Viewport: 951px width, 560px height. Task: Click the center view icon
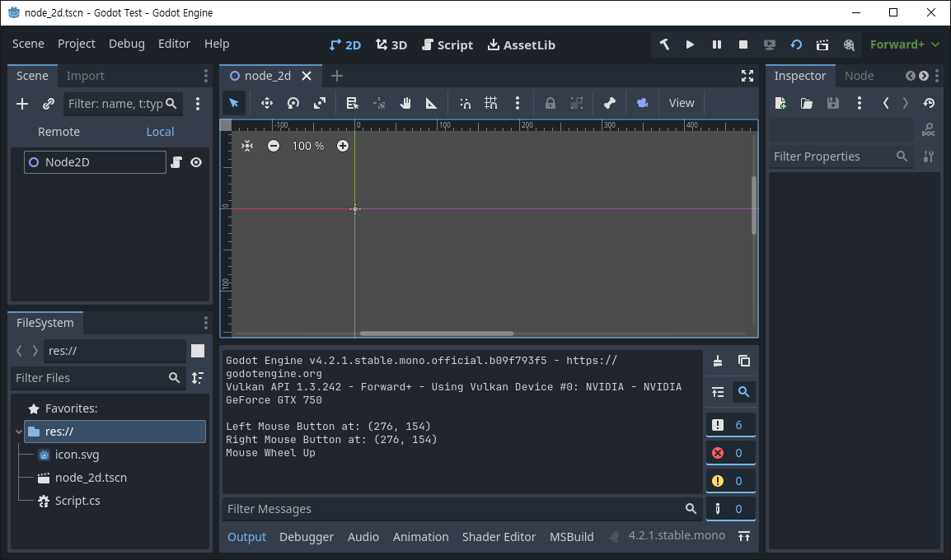pos(247,146)
